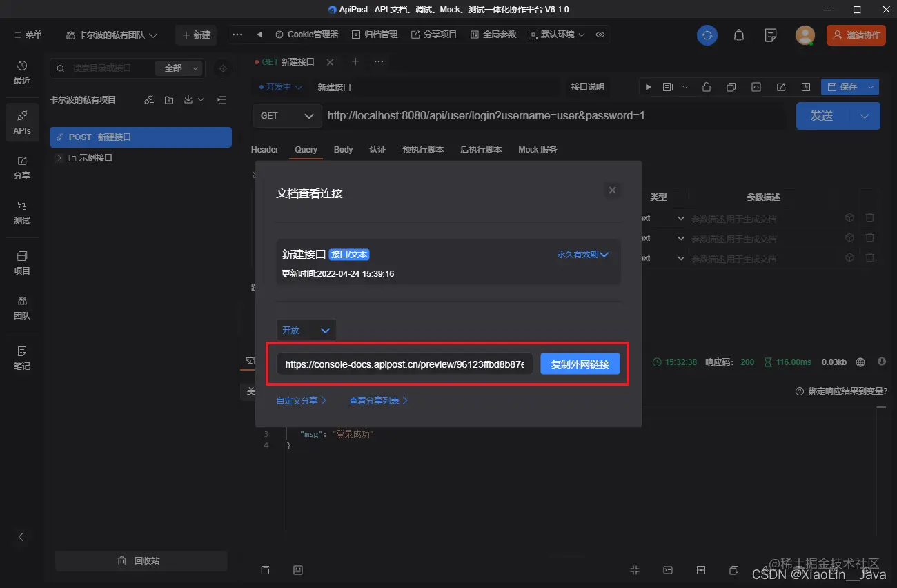
Task: Click the locate target icon beside search
Action: click(223, 68)
